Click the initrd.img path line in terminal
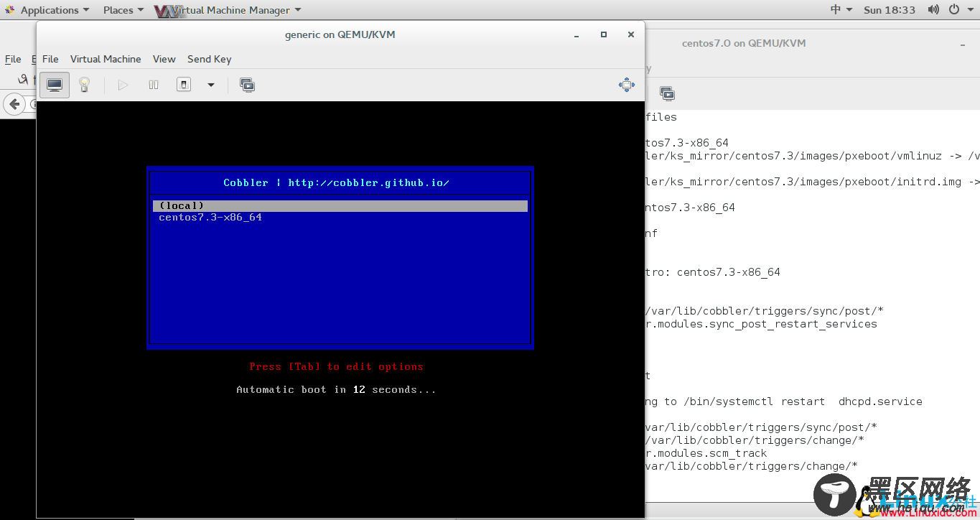 (813, 182)
